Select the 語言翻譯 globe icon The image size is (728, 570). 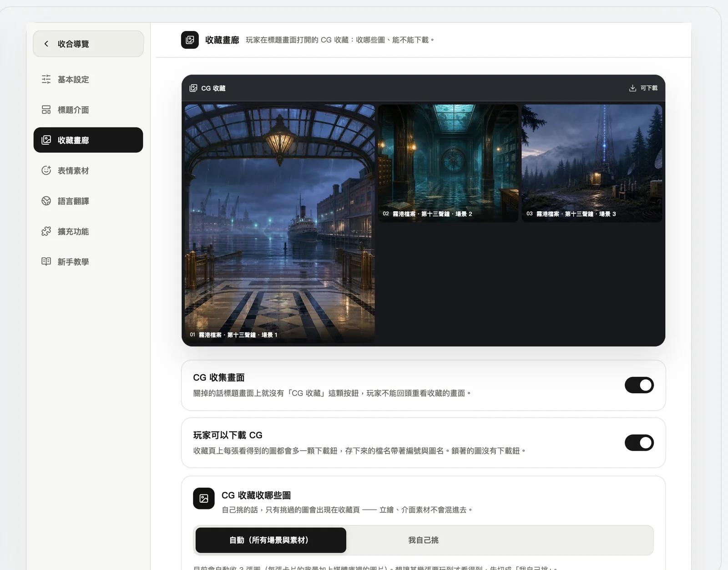pos(46,201)
